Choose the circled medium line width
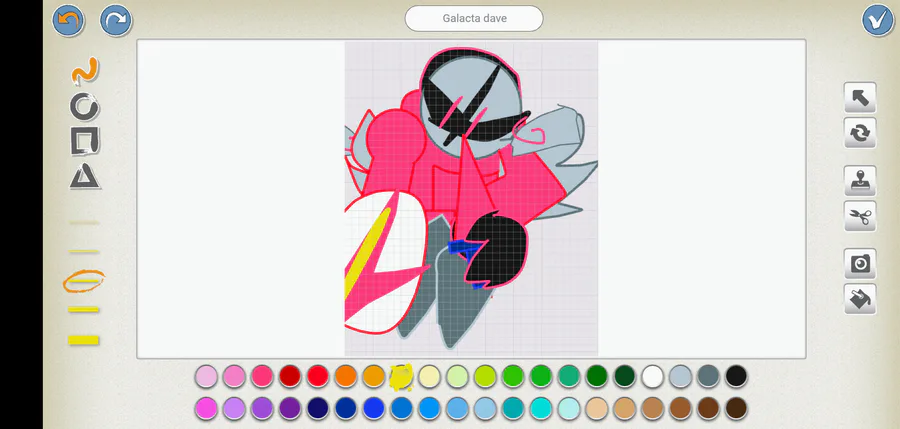 pos(84,281)
